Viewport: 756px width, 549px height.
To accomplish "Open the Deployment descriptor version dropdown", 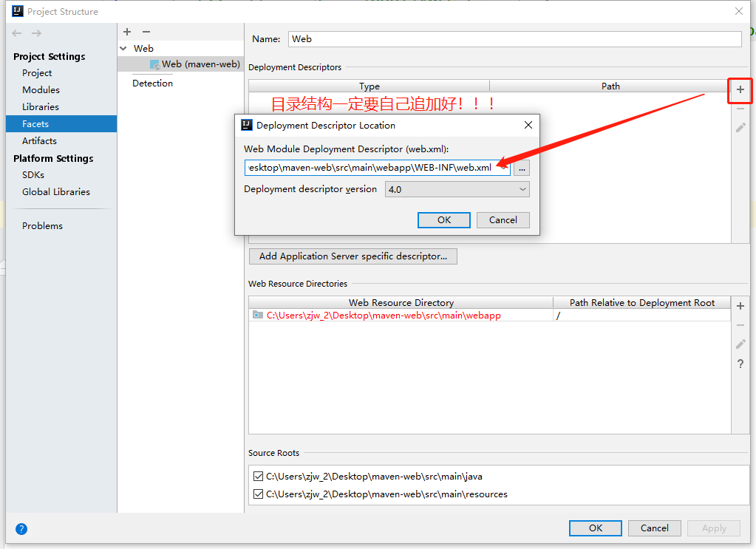I will click(x=457, y=189).
